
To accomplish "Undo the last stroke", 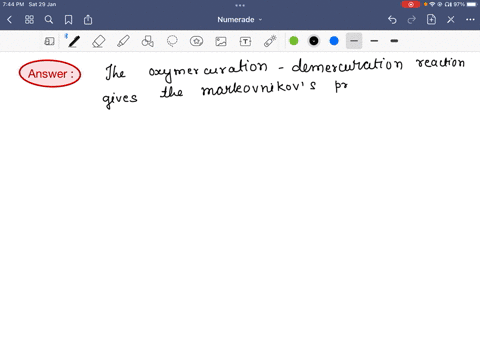I will 392,20.
